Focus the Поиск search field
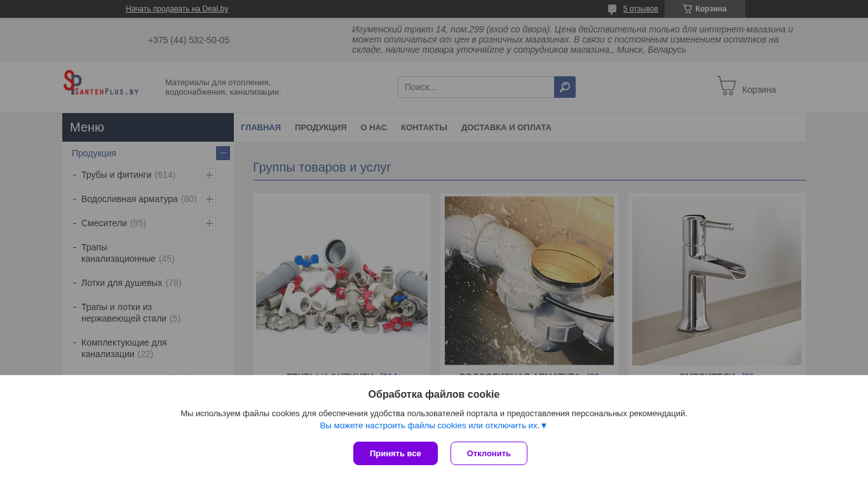 476,87
